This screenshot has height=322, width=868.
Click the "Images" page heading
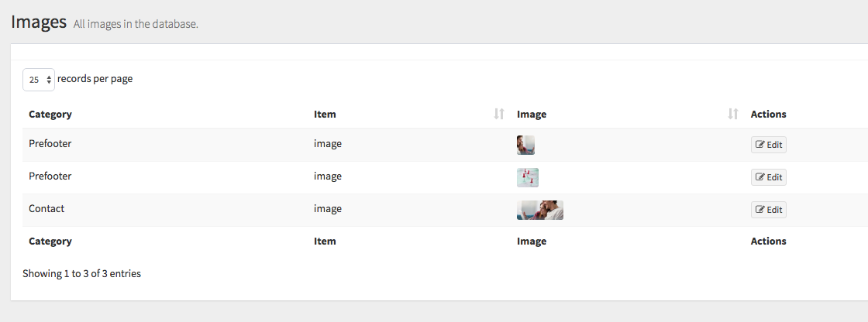pyautogui.click(x=39, y=22)
